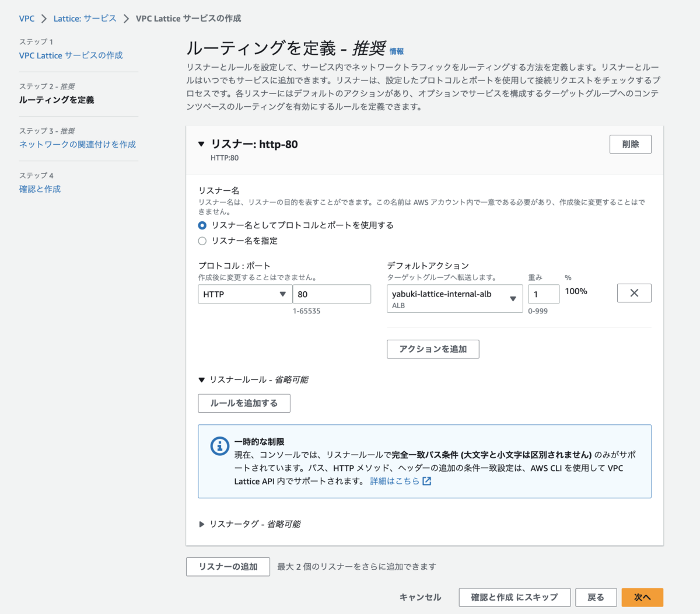Click the リスナーの追加 button
The width and height of the screenshot is (700, 614).
click(228, 567)
